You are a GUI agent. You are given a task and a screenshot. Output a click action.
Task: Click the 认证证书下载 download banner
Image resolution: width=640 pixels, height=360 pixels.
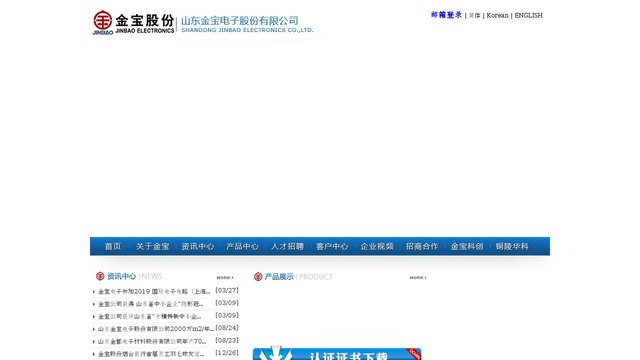coord(337,354)
